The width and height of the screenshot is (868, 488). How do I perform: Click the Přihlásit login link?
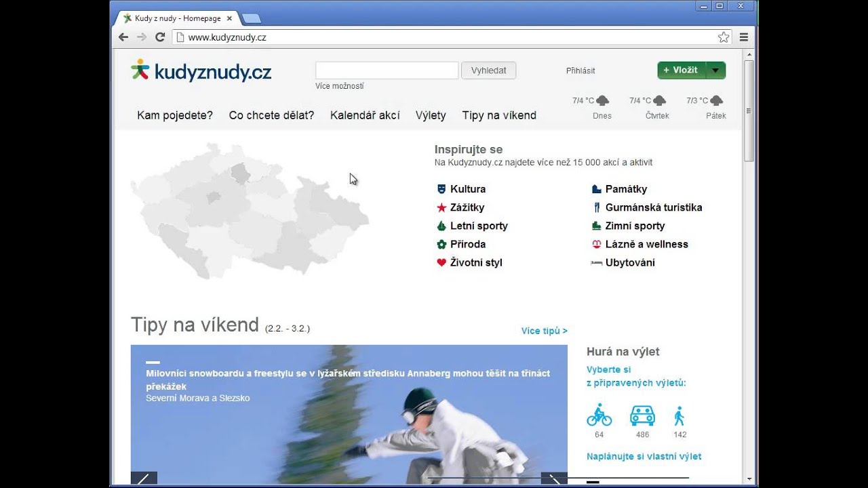coord(580,70)
